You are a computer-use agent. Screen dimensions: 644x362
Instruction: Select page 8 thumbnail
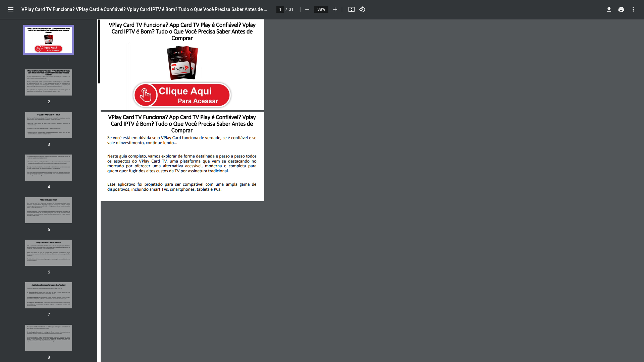49,338
